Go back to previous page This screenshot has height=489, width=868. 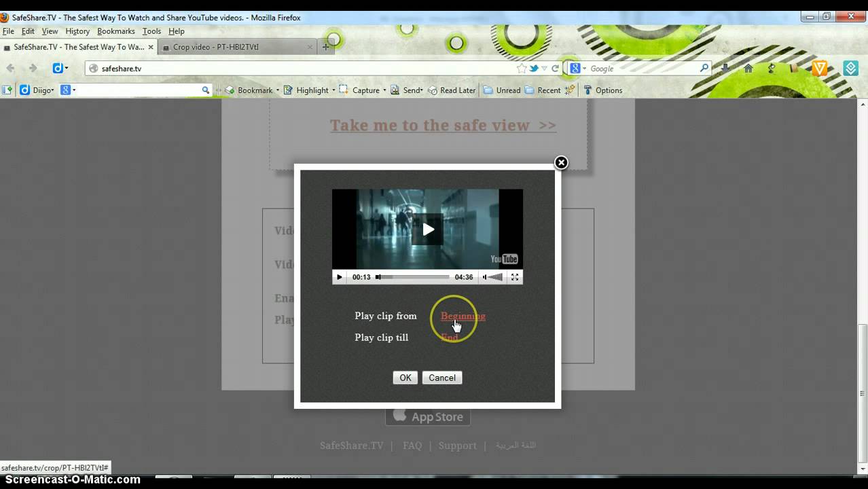(x=11, y=68)
